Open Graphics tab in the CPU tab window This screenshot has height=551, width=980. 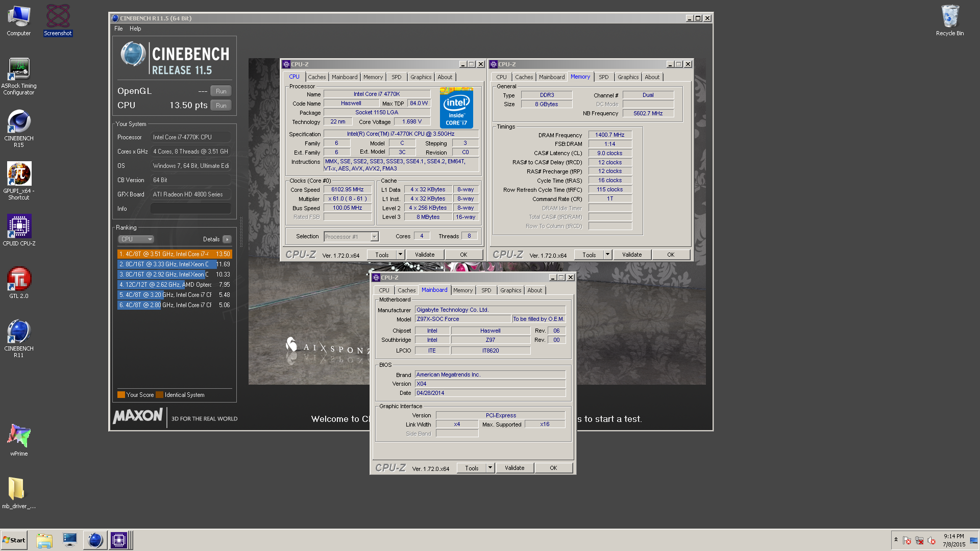421,77
